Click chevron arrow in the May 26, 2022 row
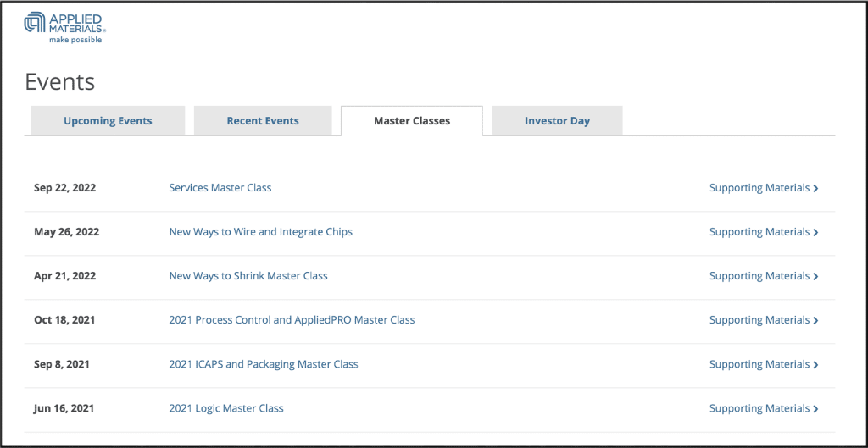Viewport: 868px width, 448px height. pos(815,233)
